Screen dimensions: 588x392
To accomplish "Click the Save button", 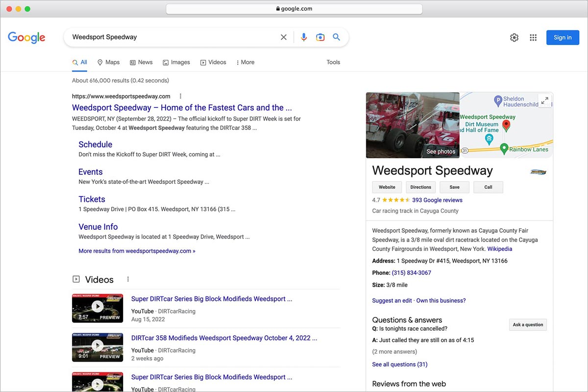I will pyautogui.click(x=455, y=187).
